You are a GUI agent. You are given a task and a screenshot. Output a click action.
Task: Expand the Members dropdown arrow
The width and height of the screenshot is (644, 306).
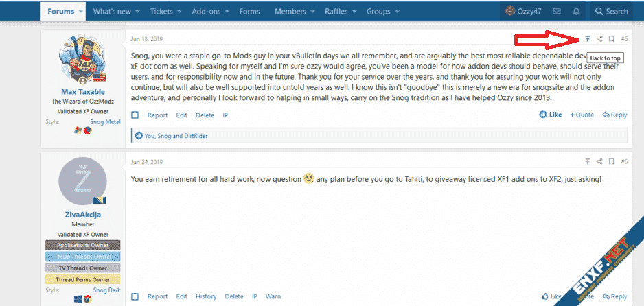pyautogui.click(x=312, y=12)
